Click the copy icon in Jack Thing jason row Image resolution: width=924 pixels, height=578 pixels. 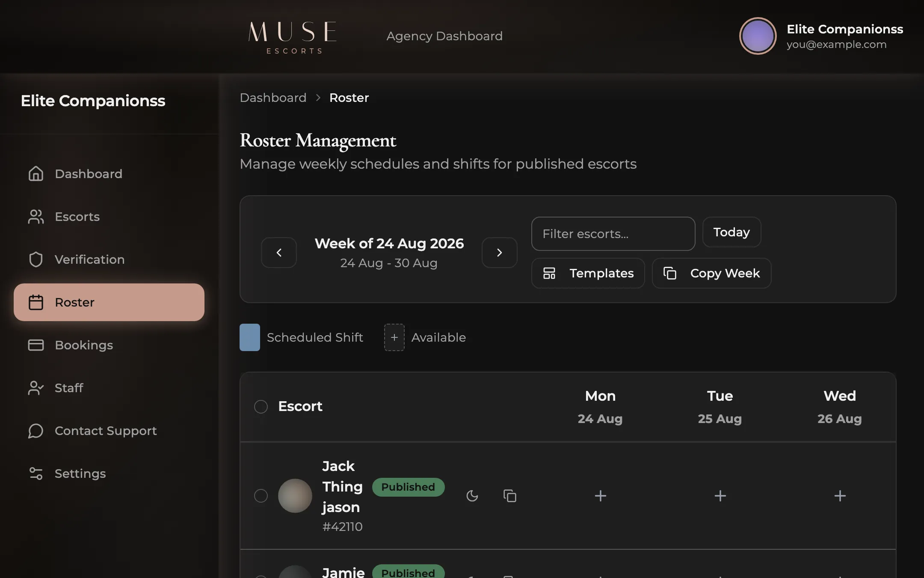(510, 496)
